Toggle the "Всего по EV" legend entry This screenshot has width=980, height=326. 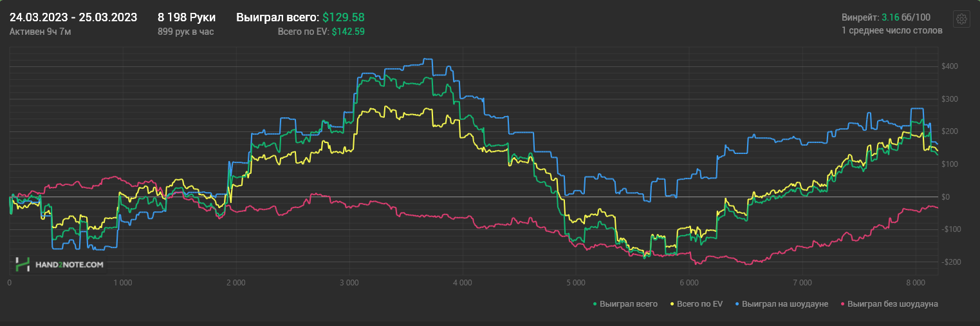pyautogui.click(x=696, y=303)
